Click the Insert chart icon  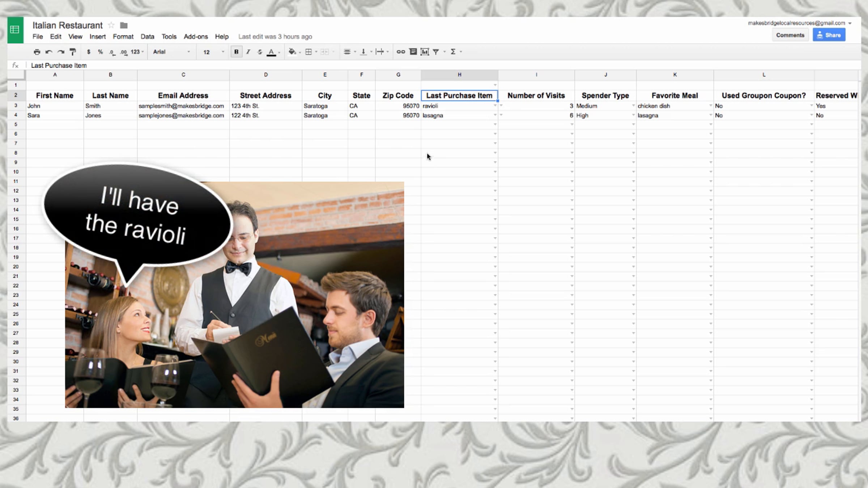425,52
